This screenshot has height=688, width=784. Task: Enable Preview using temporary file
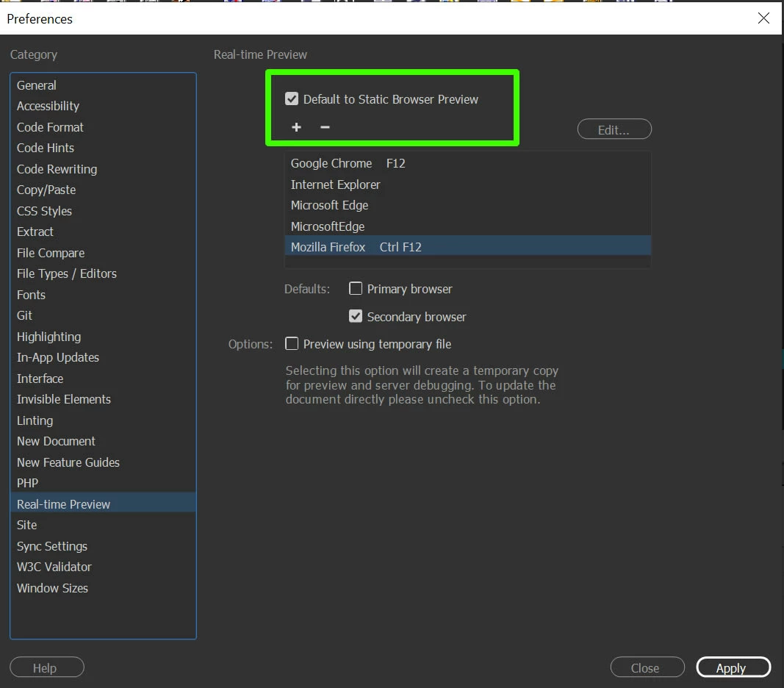click(x=292, y=344)
